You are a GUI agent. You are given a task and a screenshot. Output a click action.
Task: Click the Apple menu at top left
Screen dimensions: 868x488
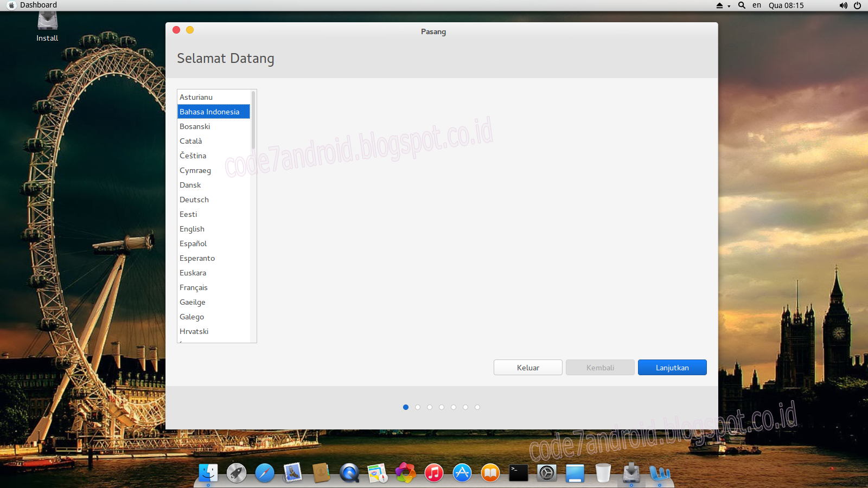[x=12, y=5]
